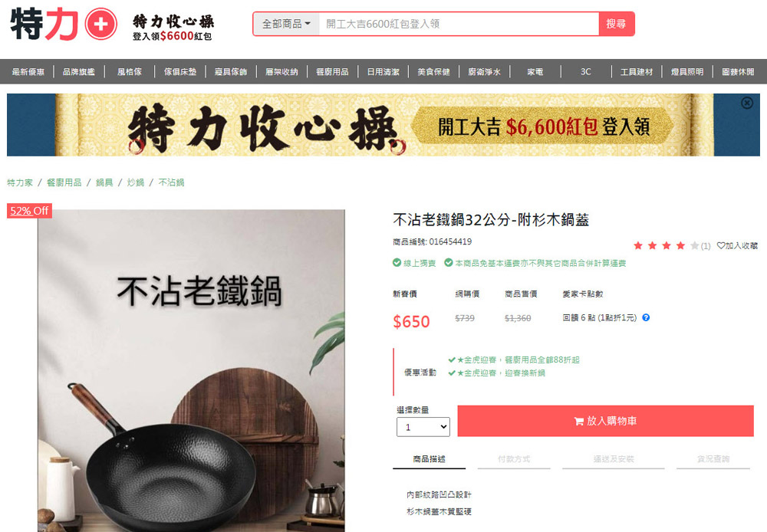Open the 全部商品 category dropdown

pos(286,24)
